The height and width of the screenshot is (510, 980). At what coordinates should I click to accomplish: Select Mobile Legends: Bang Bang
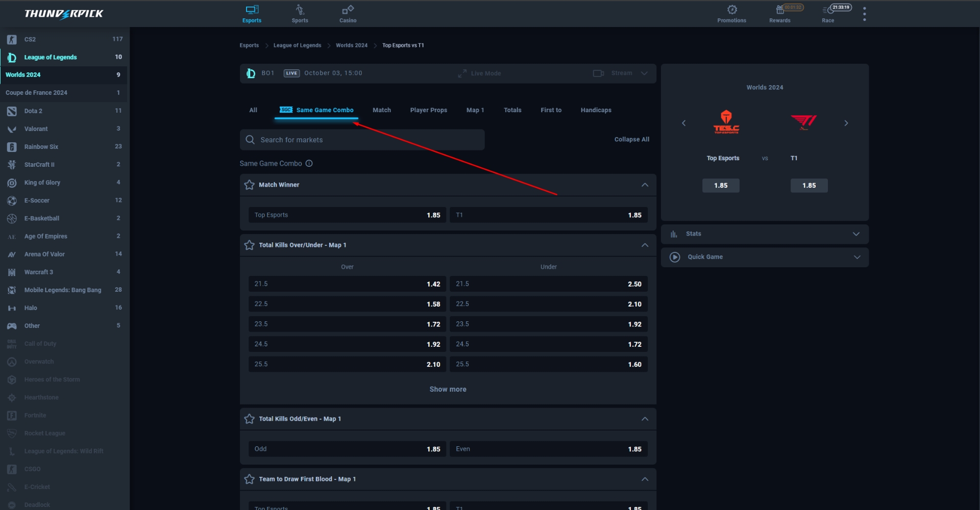tap(64, 290)
